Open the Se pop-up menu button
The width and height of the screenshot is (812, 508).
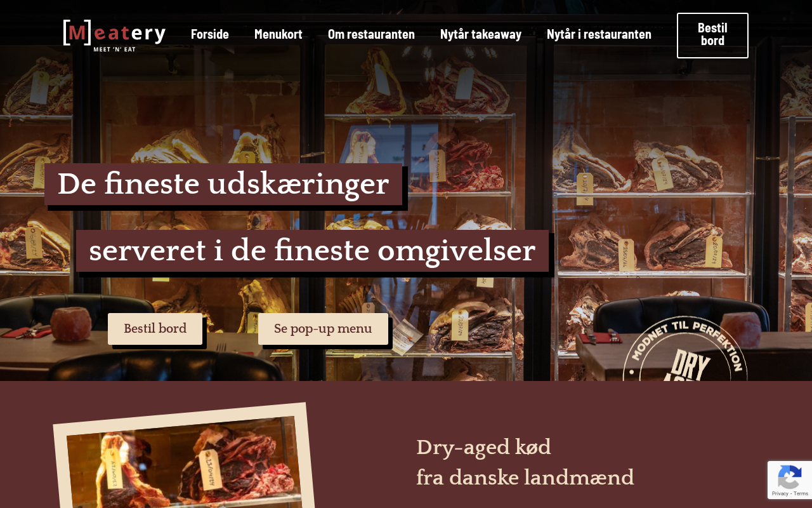point(323,329)
